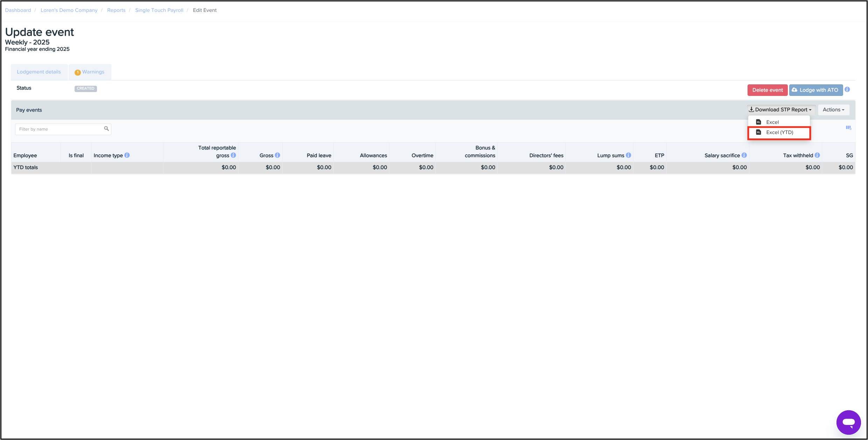Go to Single Touch Payroll breadcrumb
This screenshot has height=440, width=868.
point(159,10)
